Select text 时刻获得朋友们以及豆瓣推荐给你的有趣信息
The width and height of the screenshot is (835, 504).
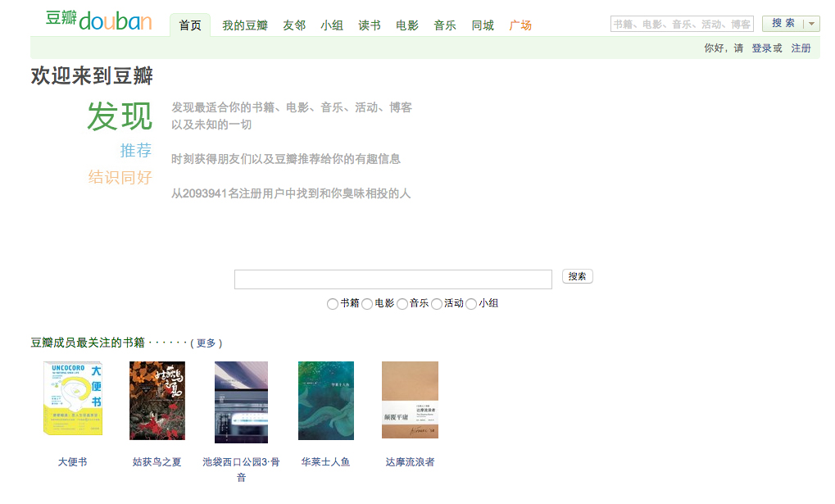[285, 159]
